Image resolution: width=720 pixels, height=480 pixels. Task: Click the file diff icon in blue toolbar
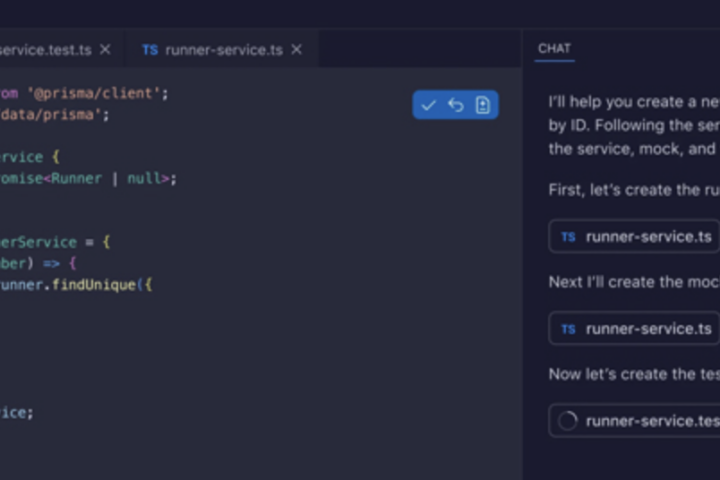click(x=483, y=105)
